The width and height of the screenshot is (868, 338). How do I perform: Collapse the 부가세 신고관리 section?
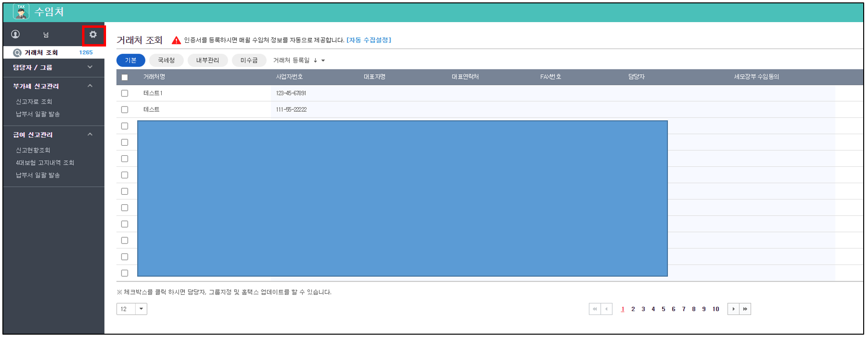[x=90, y=86]
